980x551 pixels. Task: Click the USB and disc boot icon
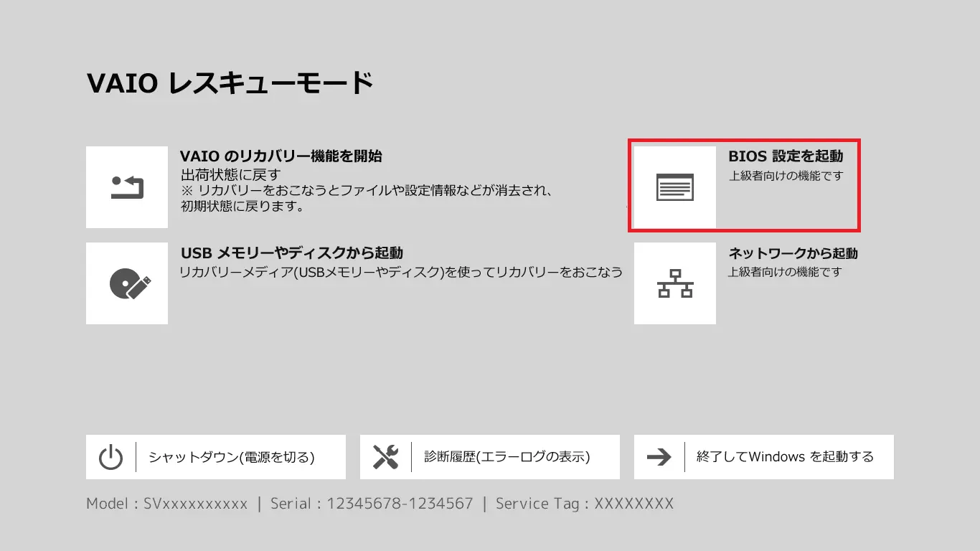click(127, 283)
